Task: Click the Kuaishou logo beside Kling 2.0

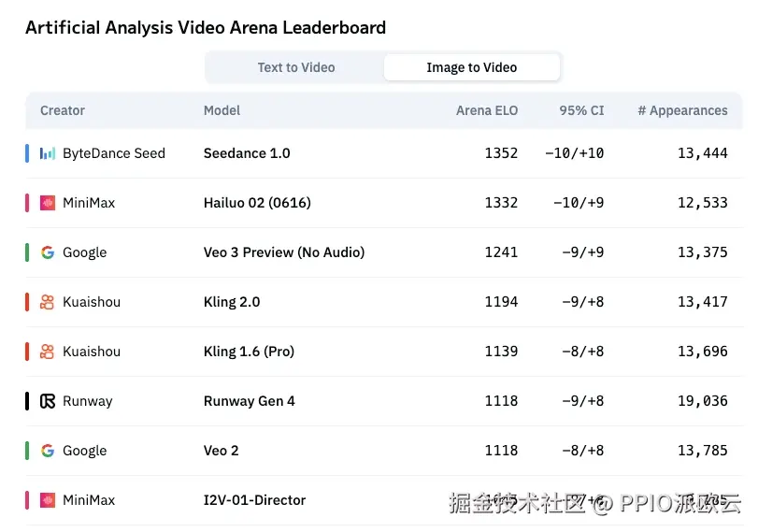Action: tap(48, 302)
